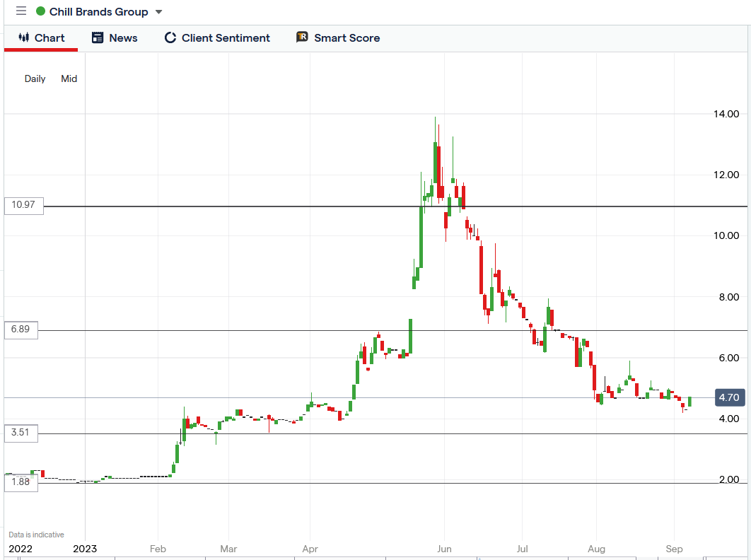Select the 6.89 horizontal line label

[21, 330]
